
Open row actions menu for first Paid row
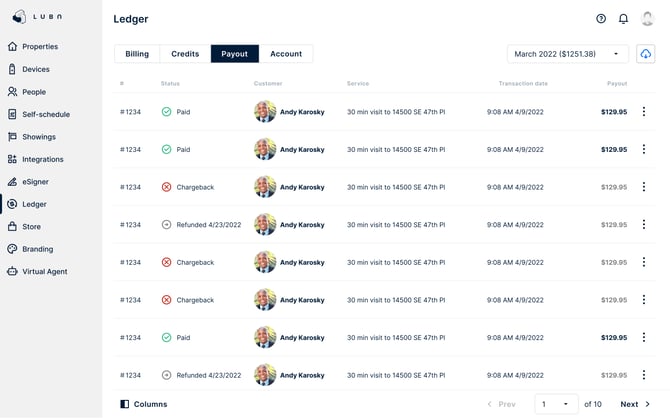pos(644,112)
